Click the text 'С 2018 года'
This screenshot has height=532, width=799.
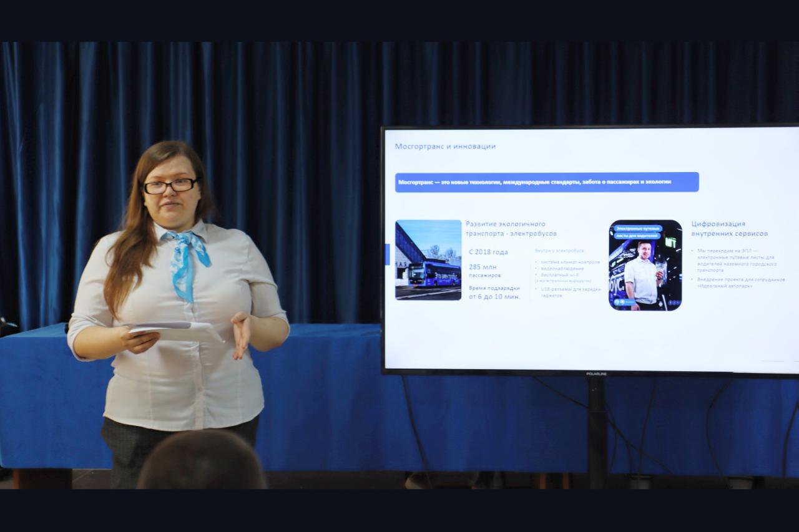click(x=488, y=252)
